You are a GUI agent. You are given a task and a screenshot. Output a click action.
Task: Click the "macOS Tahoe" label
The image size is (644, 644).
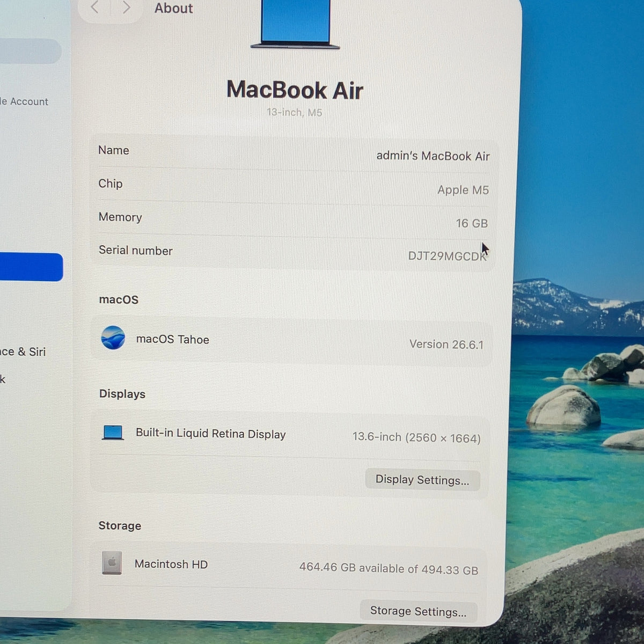tap(173, 339)
